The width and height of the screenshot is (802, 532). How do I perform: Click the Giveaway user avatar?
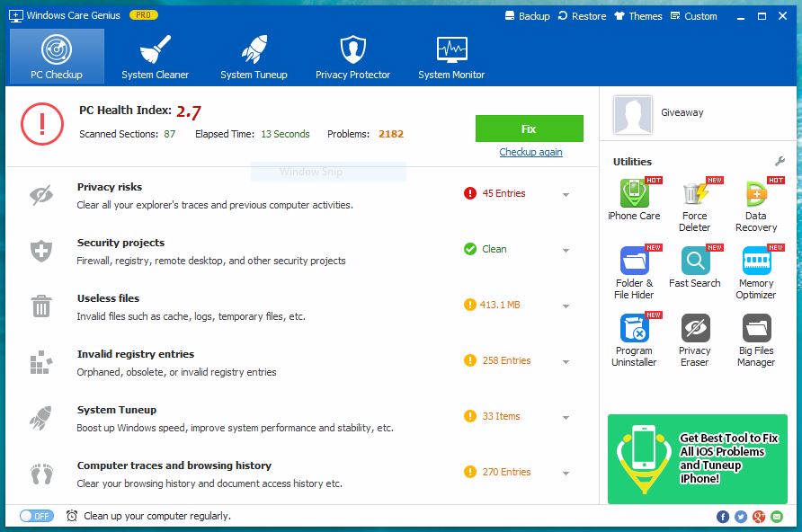pos(633,115)
